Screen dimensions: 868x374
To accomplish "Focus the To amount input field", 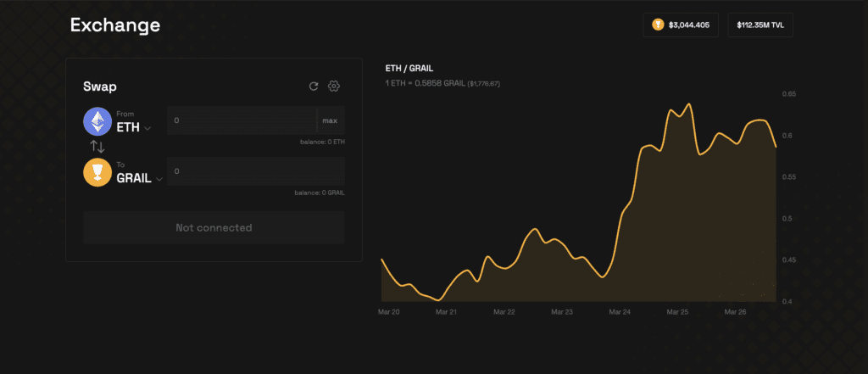I will (x=256, y=171).
